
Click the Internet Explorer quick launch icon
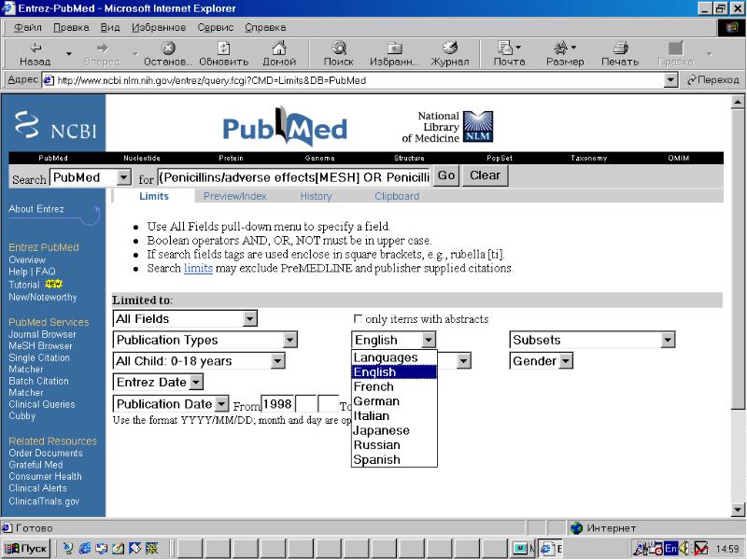point(85,549)
